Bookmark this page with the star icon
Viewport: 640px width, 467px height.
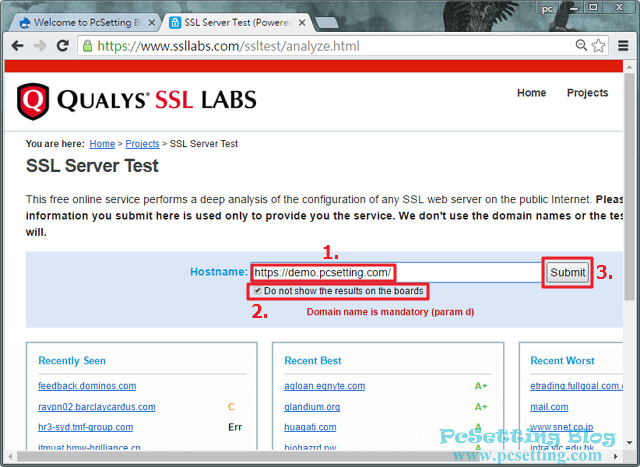tap(599, 46)
